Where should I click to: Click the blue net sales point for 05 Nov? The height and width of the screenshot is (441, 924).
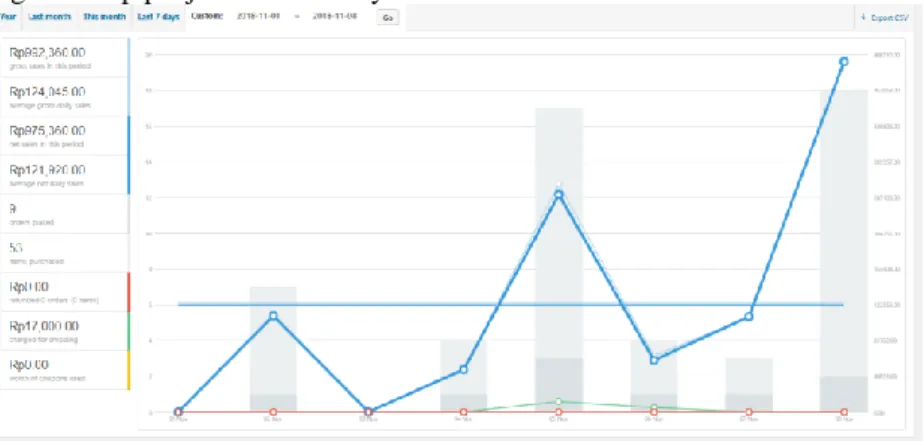(559, 194)
